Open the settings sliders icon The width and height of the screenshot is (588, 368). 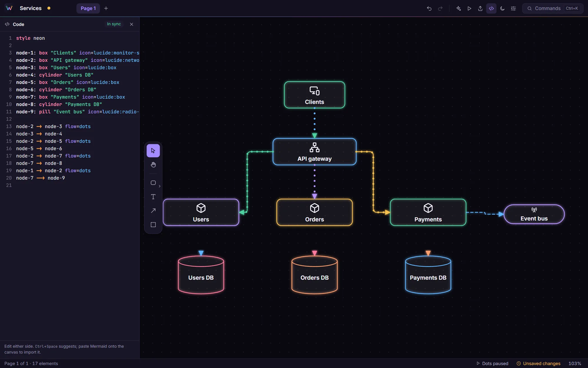(513, 9)
